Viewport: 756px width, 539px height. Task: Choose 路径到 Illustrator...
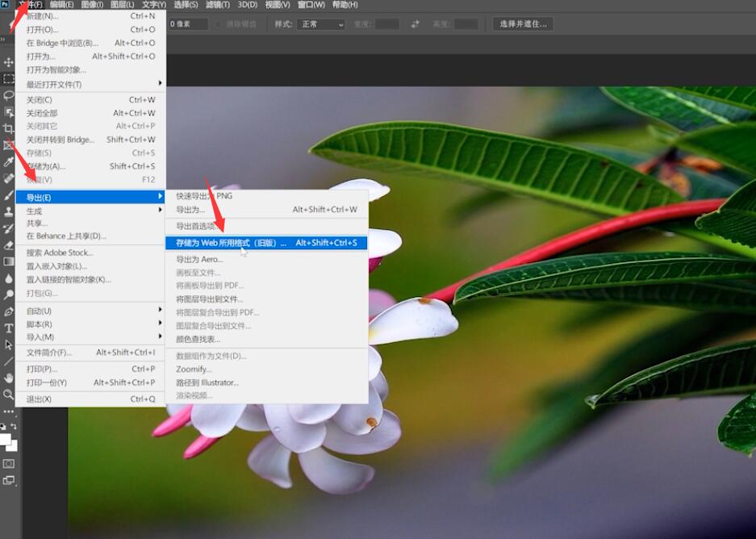coord(266,382)
